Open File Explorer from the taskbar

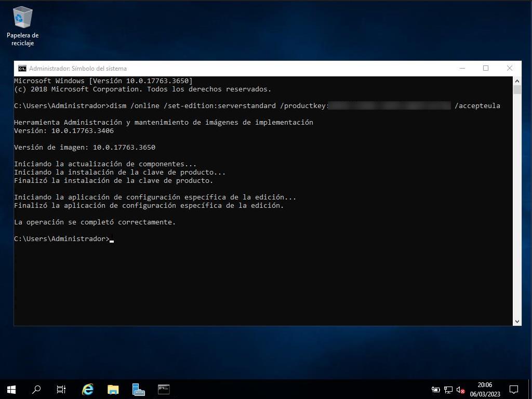[113, 389]
